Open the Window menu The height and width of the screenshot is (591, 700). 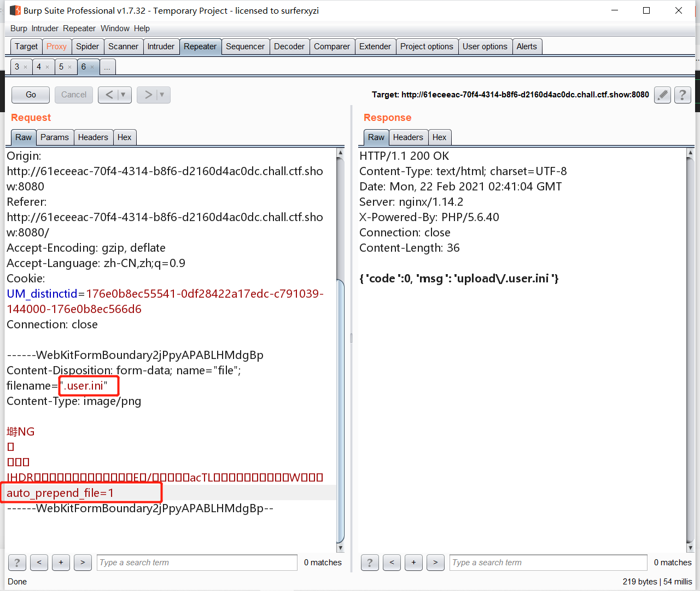[x=115, y=28]
